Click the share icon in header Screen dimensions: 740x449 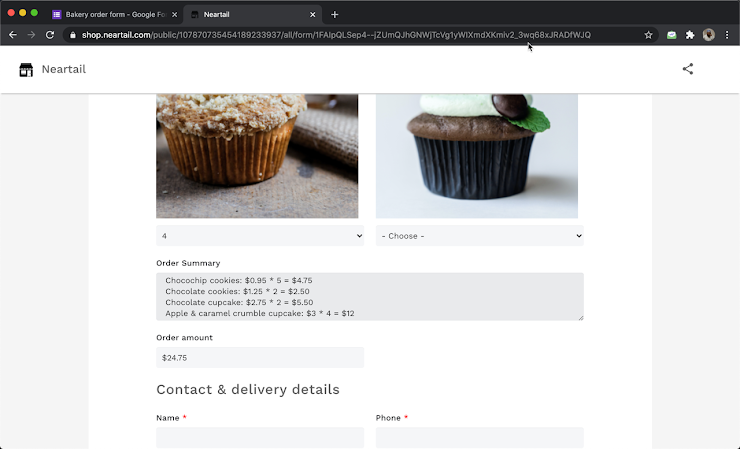click(688, 69)
